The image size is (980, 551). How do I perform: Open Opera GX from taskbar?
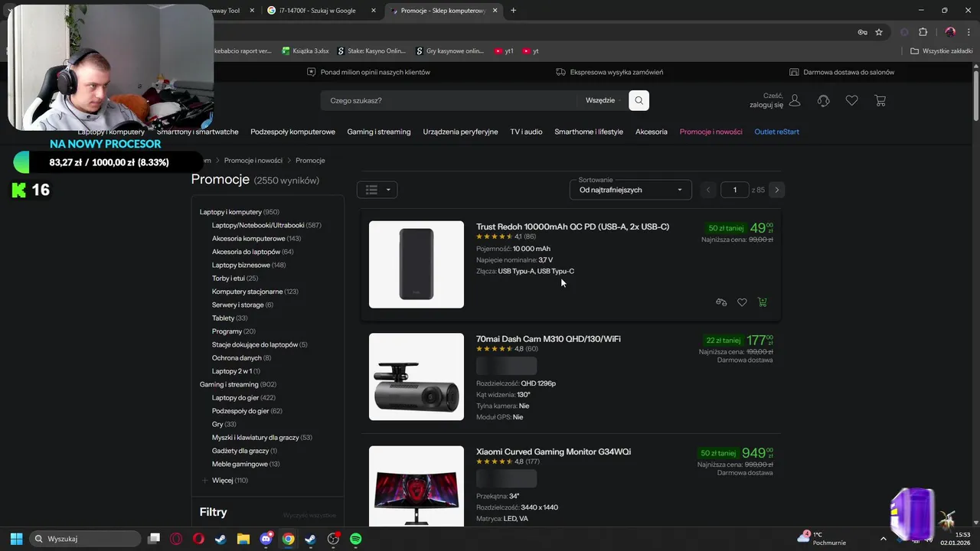point(177,539)
